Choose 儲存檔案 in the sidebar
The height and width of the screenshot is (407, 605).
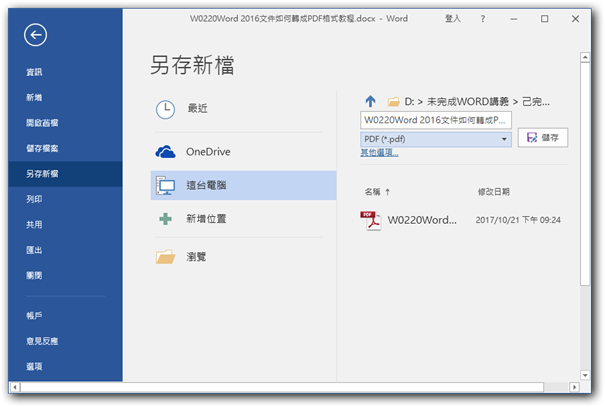(x=42, y=149)
